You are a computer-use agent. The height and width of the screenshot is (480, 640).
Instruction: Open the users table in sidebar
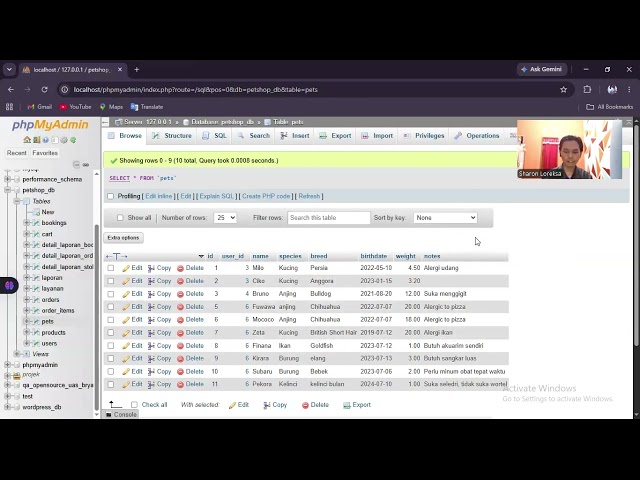click(49, 343)
